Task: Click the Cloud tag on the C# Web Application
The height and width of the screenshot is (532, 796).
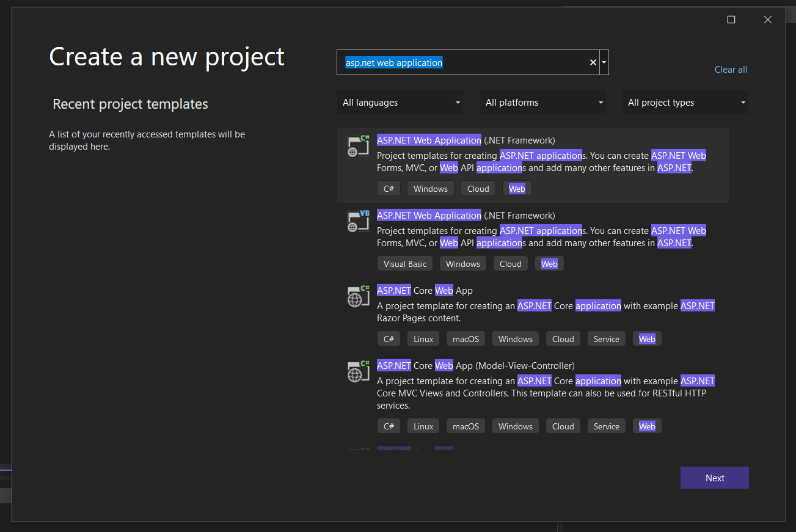Action: [x=478, y=189]
